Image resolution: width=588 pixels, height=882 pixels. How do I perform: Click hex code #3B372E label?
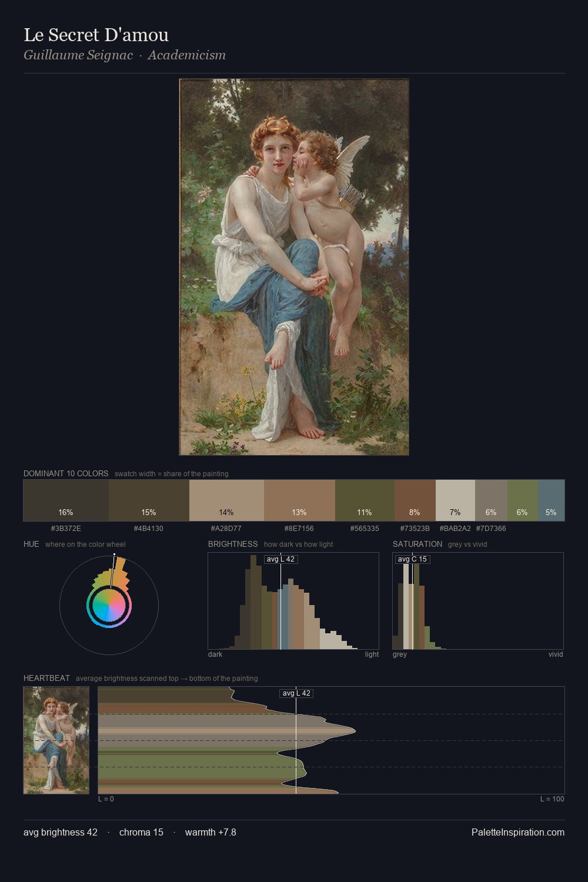pyautogui.click(x=66, y=529)
